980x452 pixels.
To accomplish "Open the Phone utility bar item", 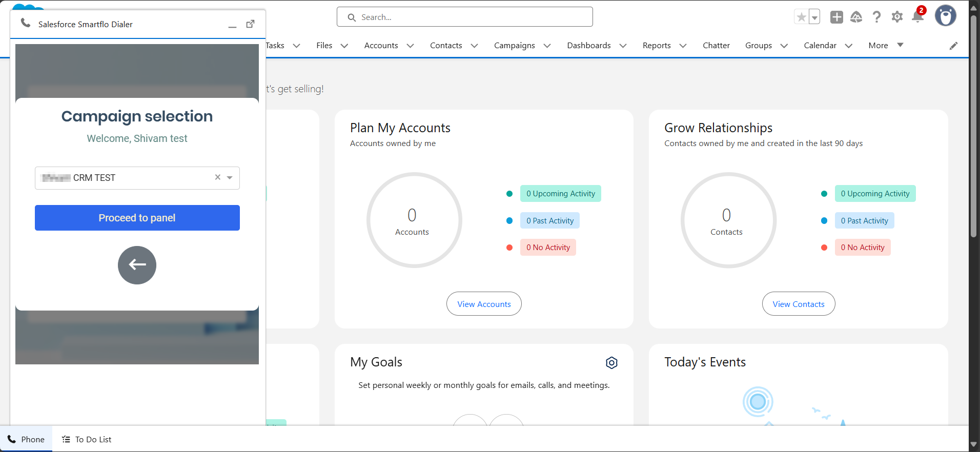I will coord(26,439).
